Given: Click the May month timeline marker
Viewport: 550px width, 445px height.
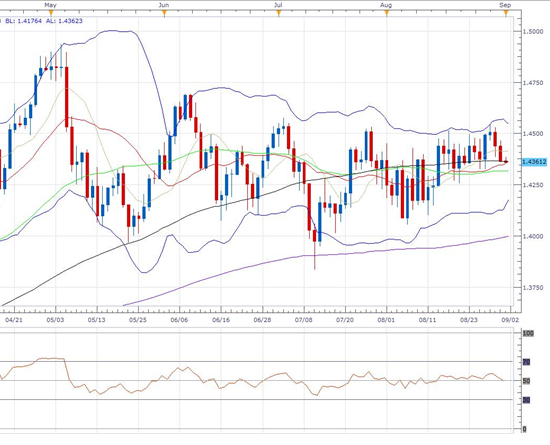Looking at the screenshot, I should 51,13.
